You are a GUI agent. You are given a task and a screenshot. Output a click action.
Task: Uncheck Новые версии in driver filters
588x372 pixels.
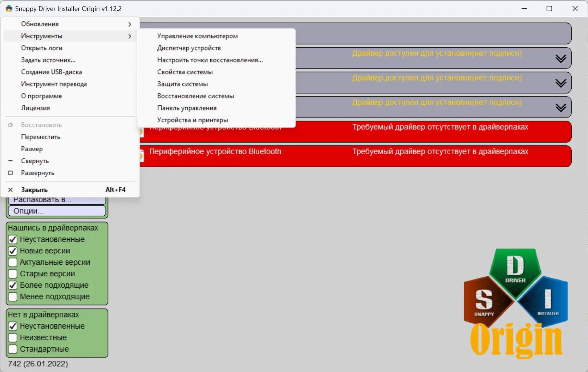pos(12,251)
